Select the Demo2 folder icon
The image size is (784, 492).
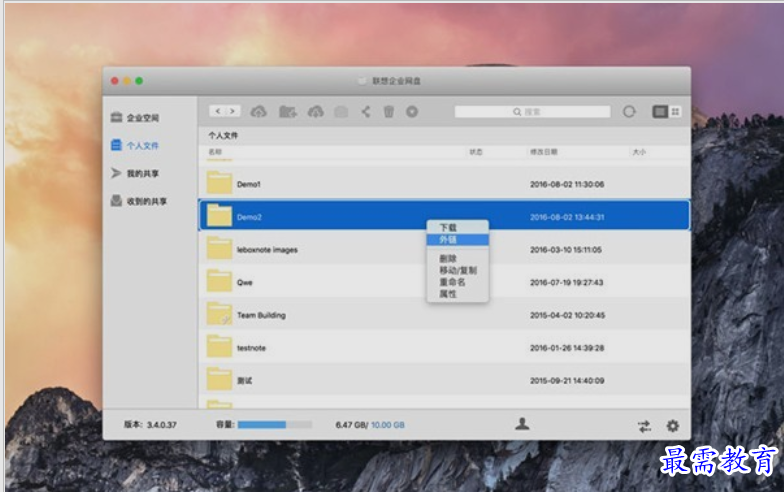coord(219,216)
